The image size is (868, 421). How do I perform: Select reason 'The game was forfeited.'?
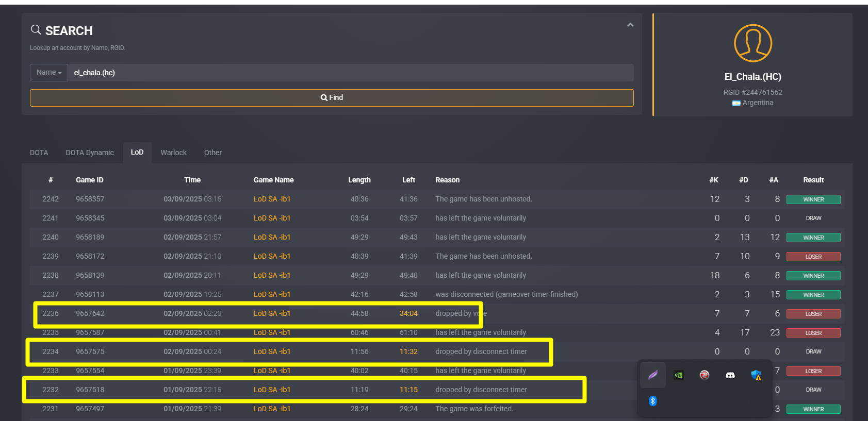tap(474, 409)
